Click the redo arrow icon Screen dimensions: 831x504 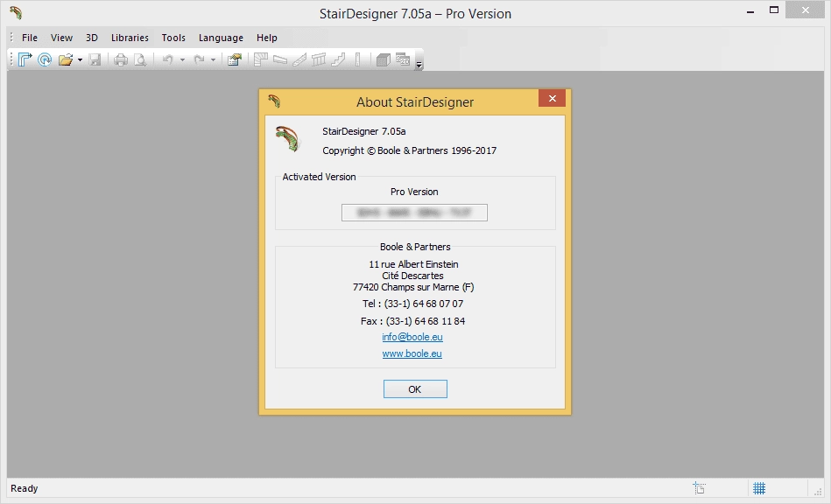pyautogui.click(x=200, y=59)
